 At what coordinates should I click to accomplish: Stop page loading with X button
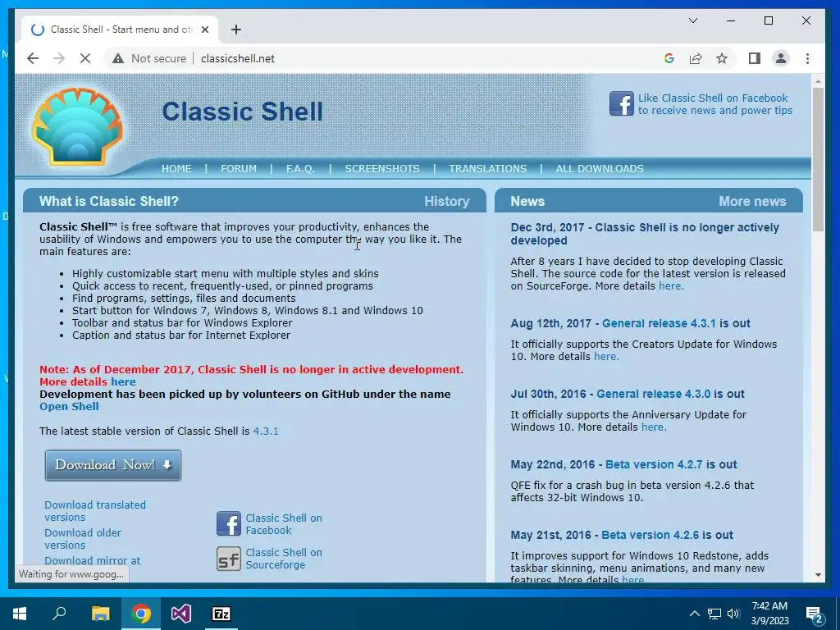[85, 58]
